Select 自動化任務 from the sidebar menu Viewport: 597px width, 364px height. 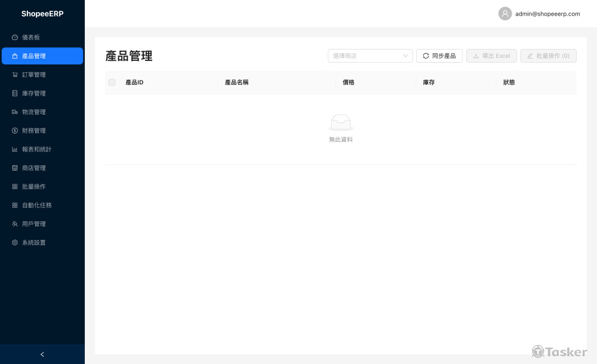click(x=37, y=205)
